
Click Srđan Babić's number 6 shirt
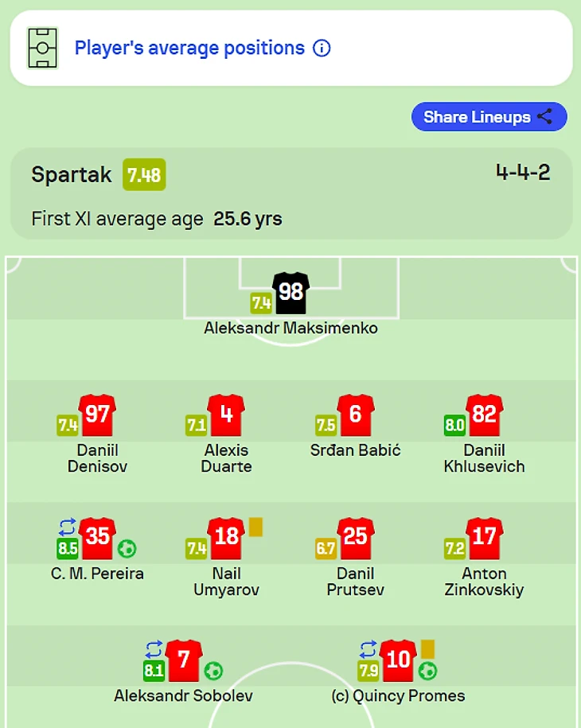355,415
